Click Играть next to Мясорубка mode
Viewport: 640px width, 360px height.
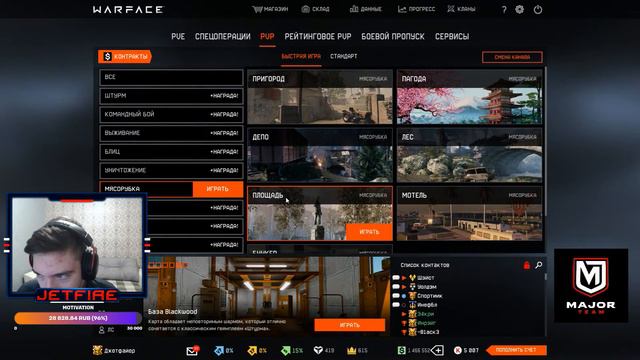218,189
